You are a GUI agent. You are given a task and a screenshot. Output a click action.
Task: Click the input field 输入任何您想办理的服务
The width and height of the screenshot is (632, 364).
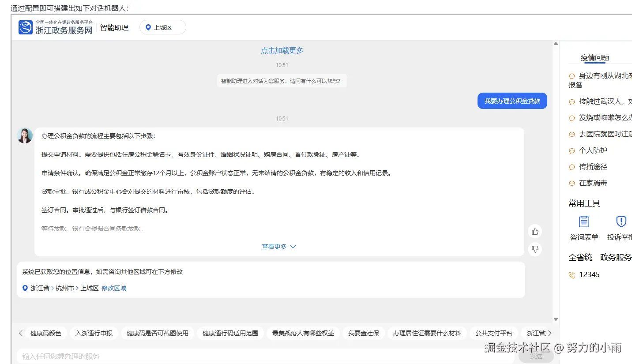coord(266,356)
